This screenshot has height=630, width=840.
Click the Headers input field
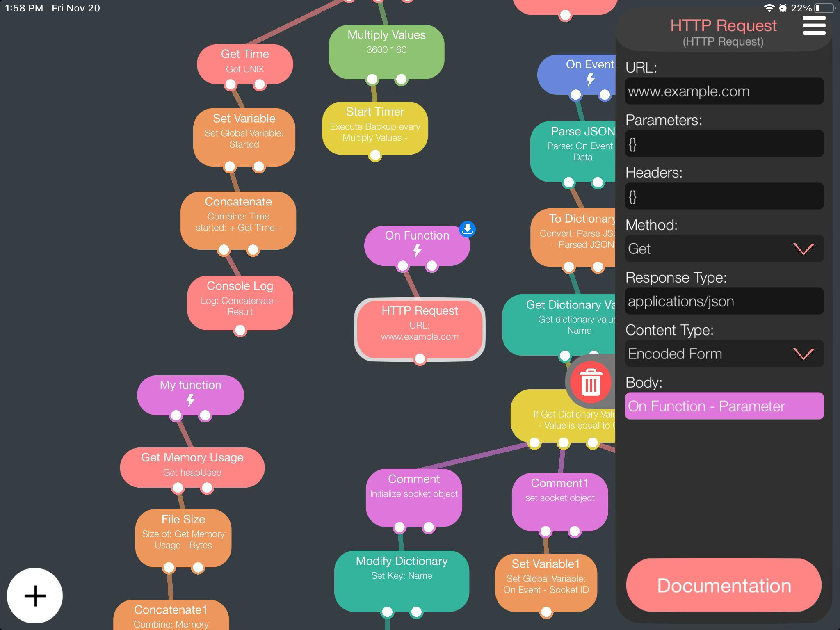click(x=724, y=196)
